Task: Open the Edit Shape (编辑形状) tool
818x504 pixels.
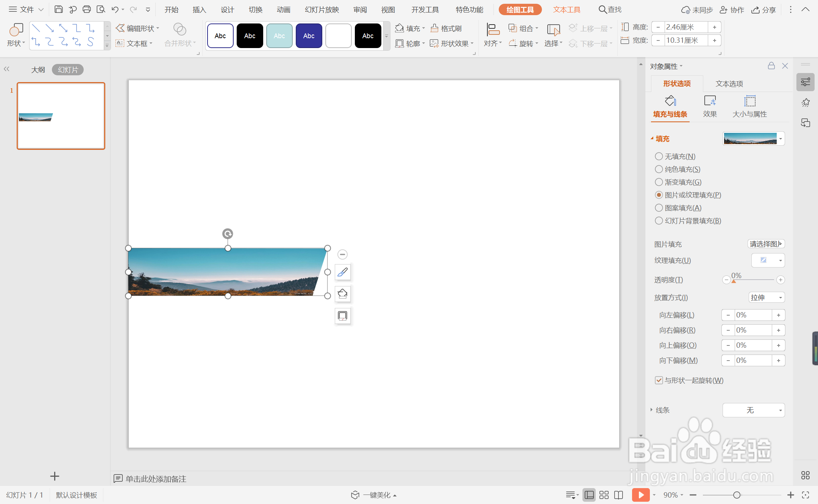Action: click(x=137, y=28)
